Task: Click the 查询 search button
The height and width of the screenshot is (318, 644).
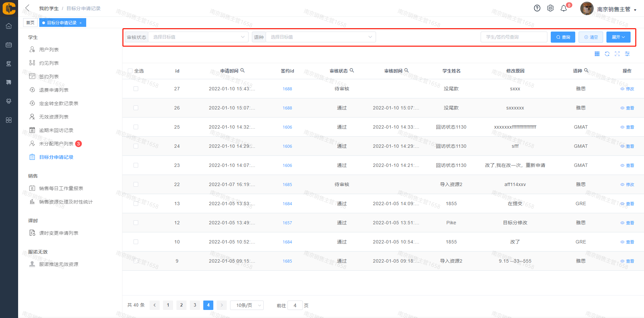Action: click(x=563, y=37)
